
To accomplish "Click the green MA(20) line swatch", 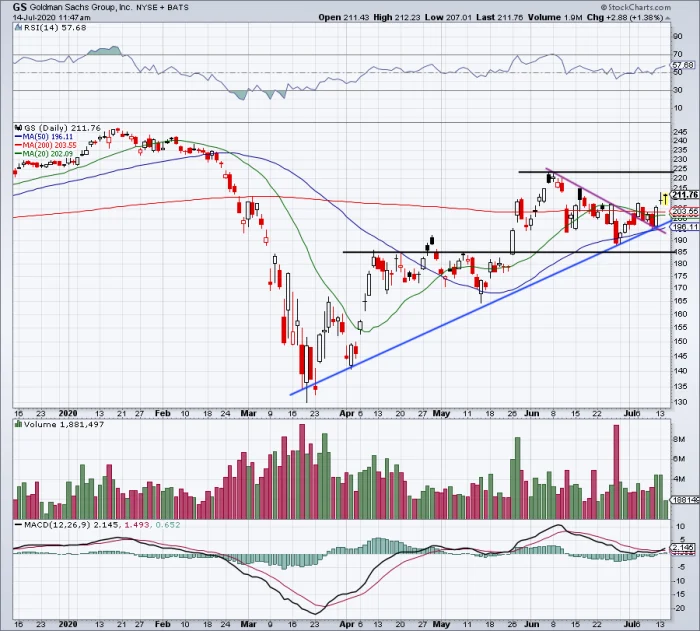I will (19, 154).
